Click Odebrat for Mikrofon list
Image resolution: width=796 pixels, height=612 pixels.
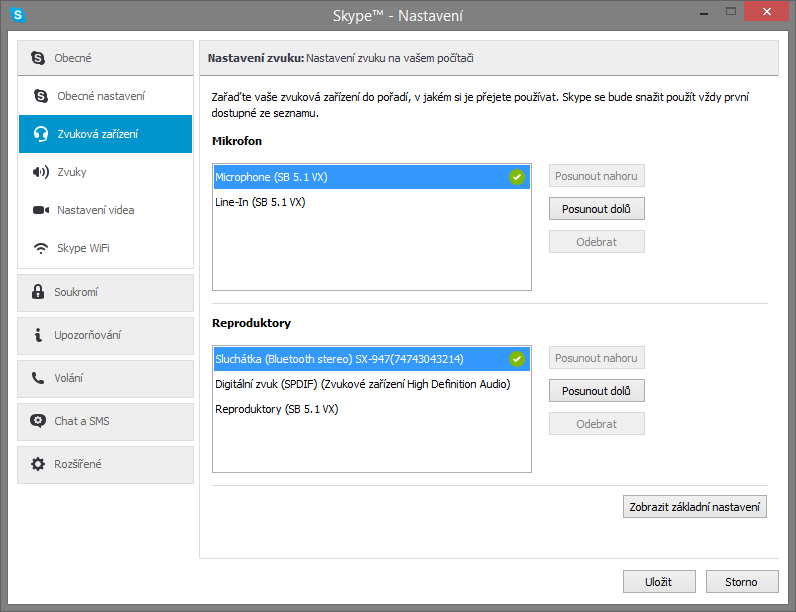(x=596, y=242)
